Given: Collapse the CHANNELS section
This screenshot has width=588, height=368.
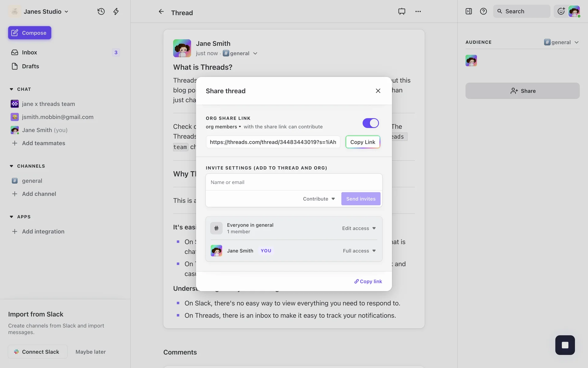Looking at the screenshot, I should coord(12,166).
